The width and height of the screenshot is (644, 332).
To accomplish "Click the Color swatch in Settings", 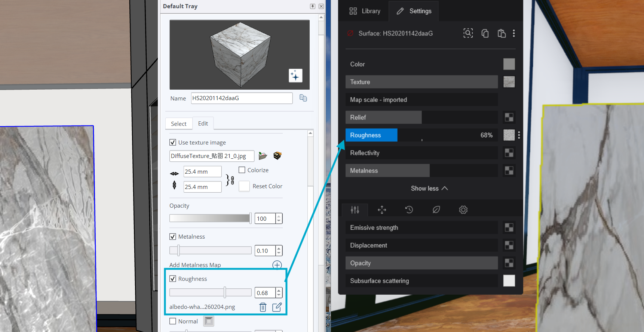I will tap(509, 64).
